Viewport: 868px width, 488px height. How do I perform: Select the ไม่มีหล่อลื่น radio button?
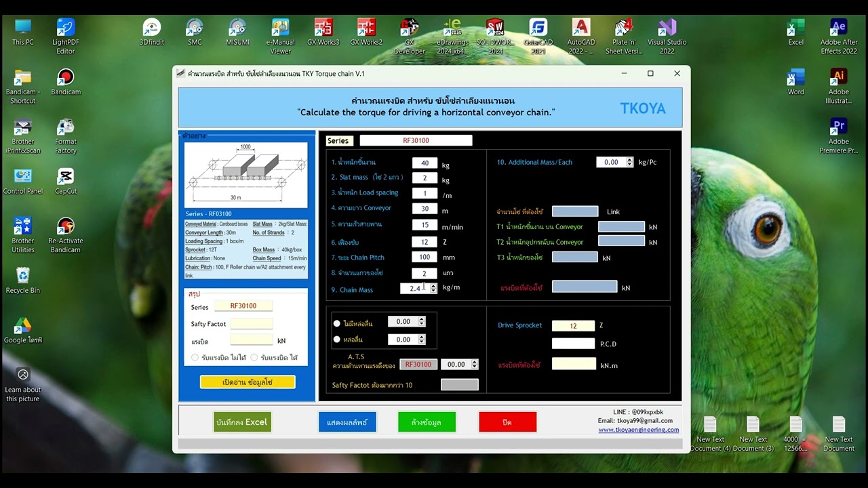(337, 323)
